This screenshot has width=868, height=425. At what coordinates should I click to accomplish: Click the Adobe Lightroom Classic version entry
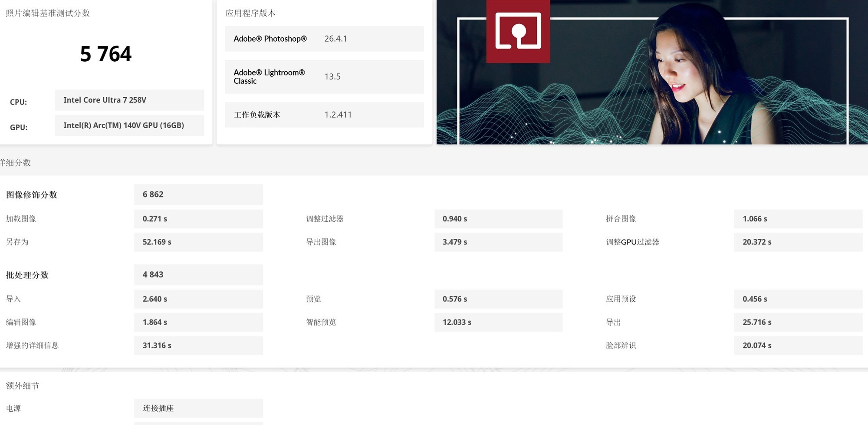(x=324, y=76)
